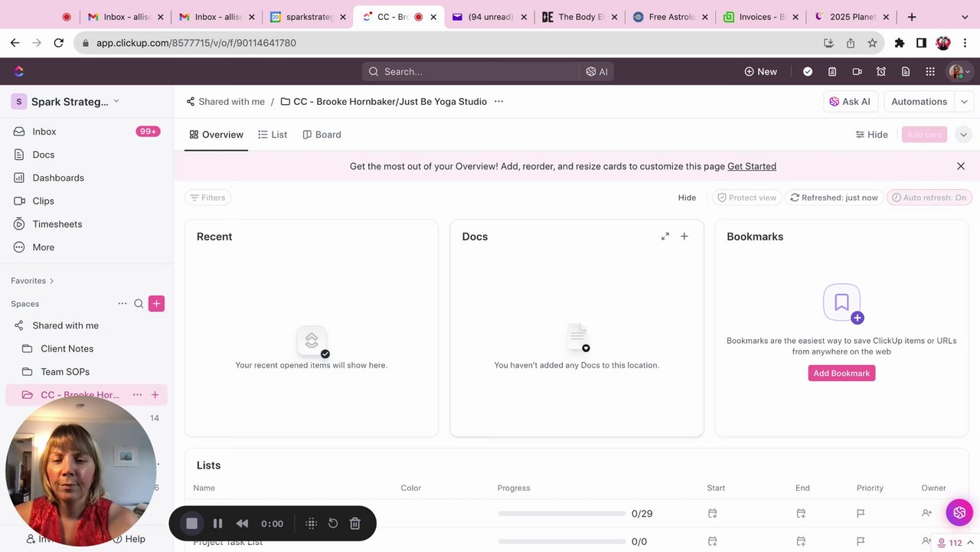This screenshot has width=980, height=552.
Task: Delete the recording with trash icon
Action: coord(355,524)
